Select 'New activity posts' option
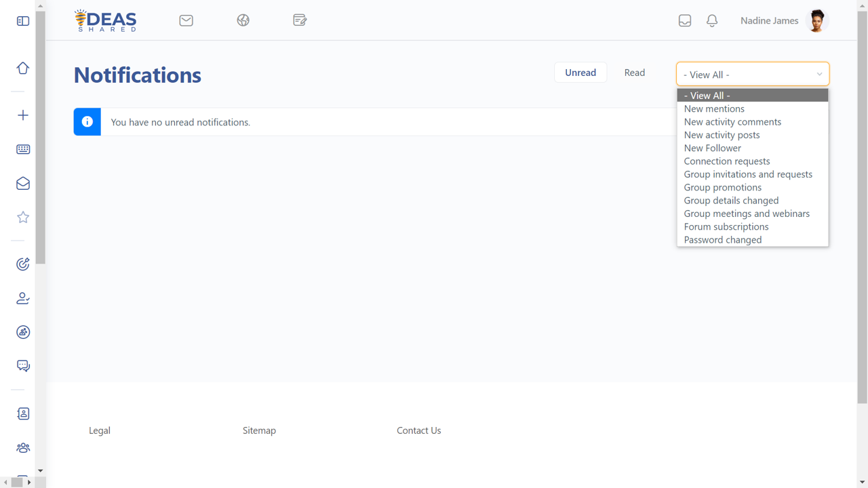868x488 pixels. pos(753,135)
